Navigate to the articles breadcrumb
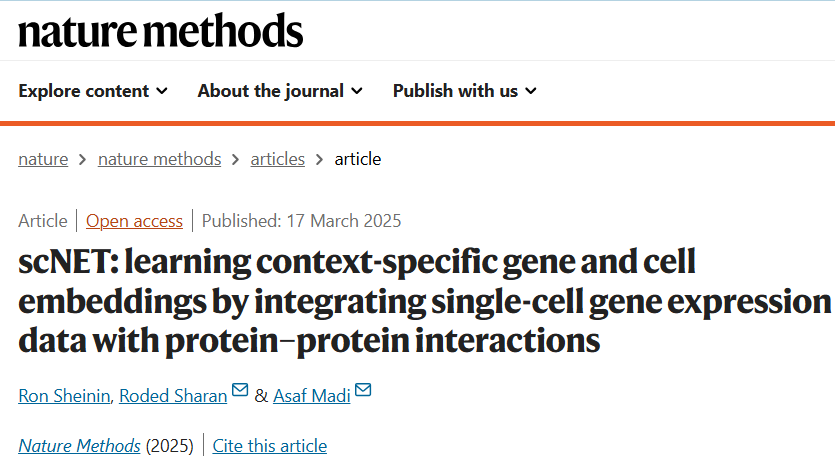Viewport: 835px width, 471px height. coord(277,159)
